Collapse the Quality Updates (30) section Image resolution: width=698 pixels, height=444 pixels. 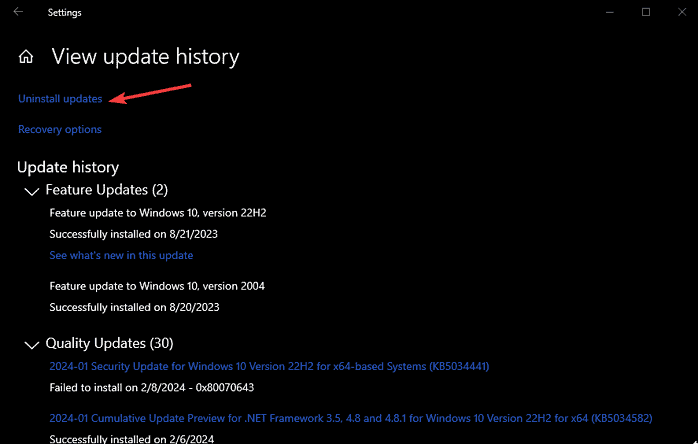[31, 344]
